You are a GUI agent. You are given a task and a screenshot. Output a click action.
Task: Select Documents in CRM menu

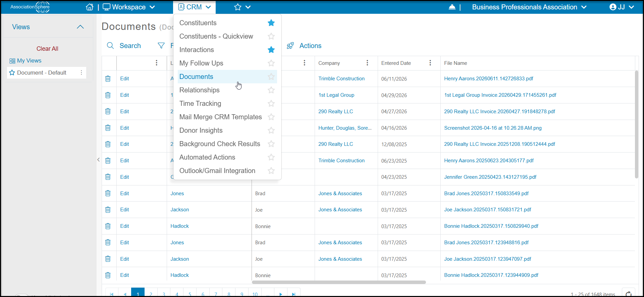[196, 77]
